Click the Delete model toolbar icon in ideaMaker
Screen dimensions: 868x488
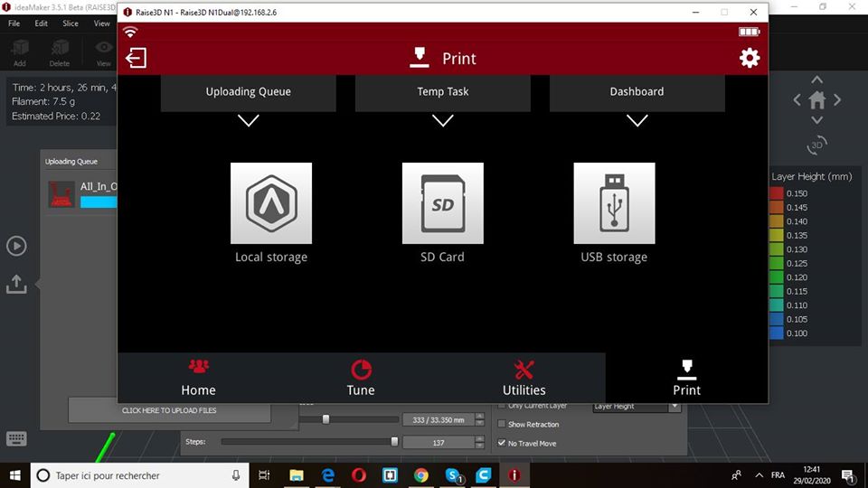pyautogui.click(x=60, y=52)
